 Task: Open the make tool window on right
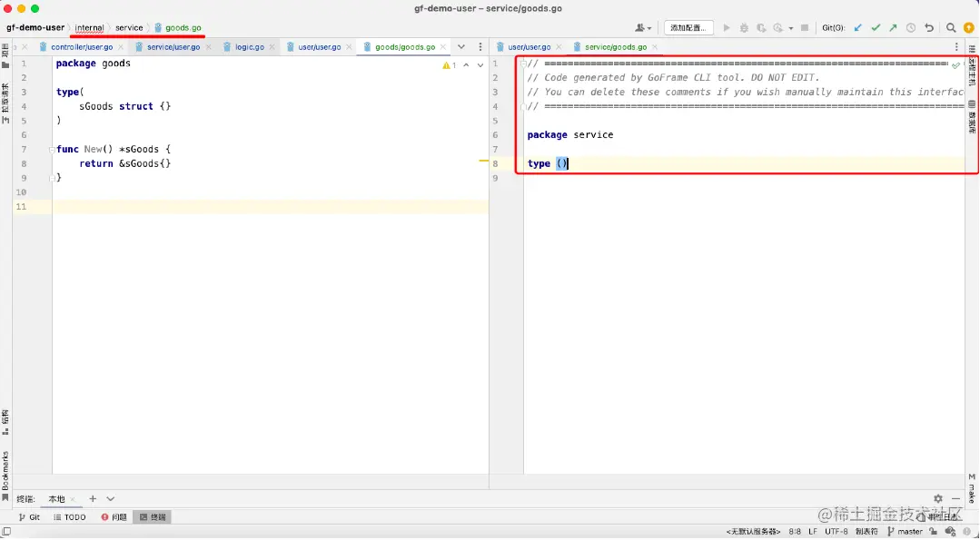[x=973, y=487]
